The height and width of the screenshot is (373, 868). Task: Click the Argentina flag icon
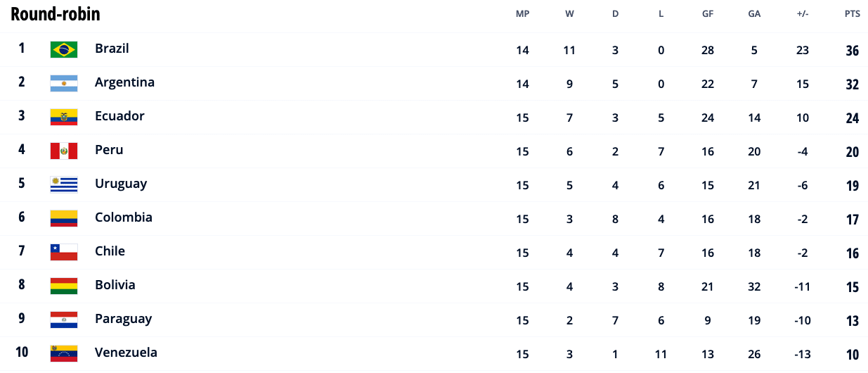[64, 84]
